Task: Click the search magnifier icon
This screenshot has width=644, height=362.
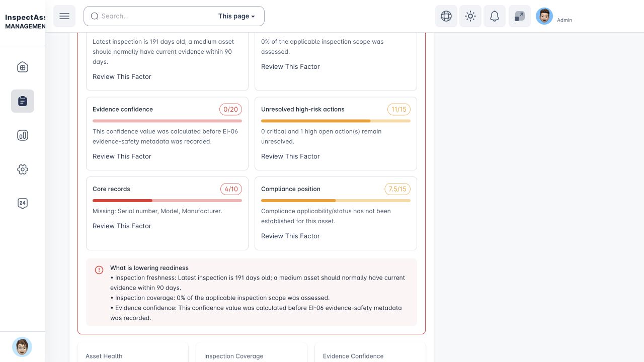Action: pyautogui.click(x=95, y=16)
